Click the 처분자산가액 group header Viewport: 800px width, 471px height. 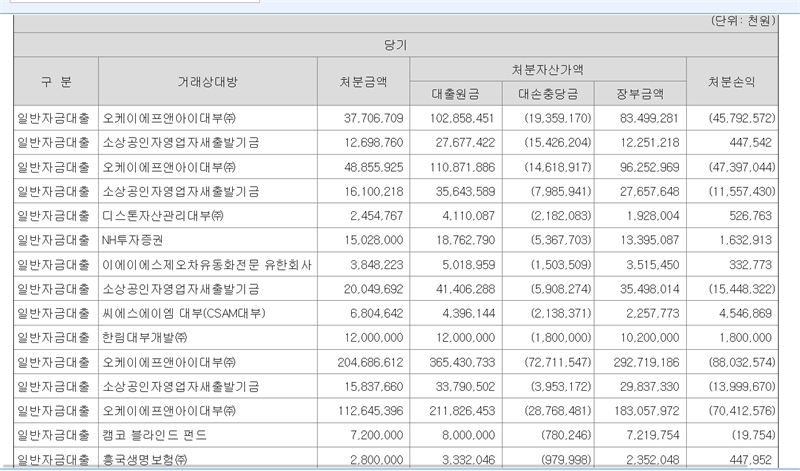pyautogui.click(x=547, y=70)
